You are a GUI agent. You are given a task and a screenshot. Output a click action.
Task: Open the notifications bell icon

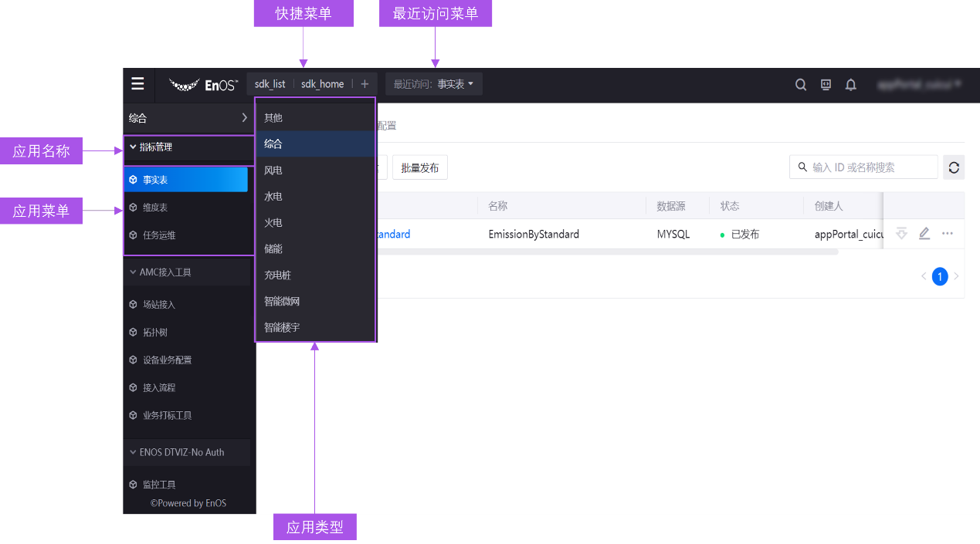[x=850, y=84]
